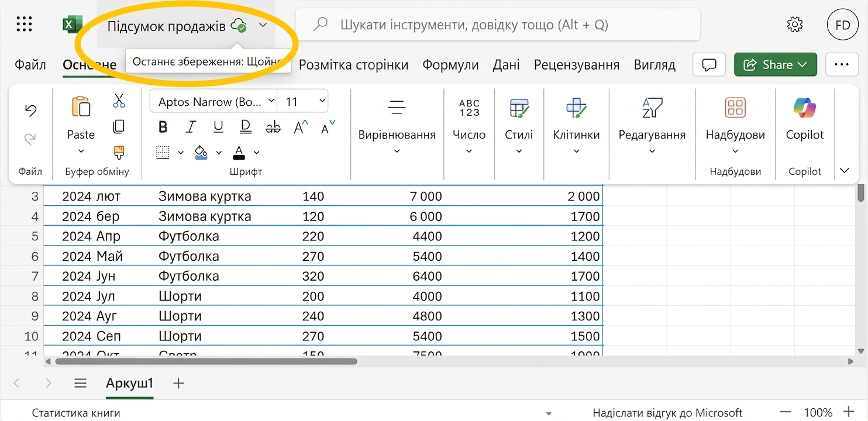Open the Надбудови add-ins button
Screen dimensions: 868x421
pyautogui.click(x=735, y=126)
